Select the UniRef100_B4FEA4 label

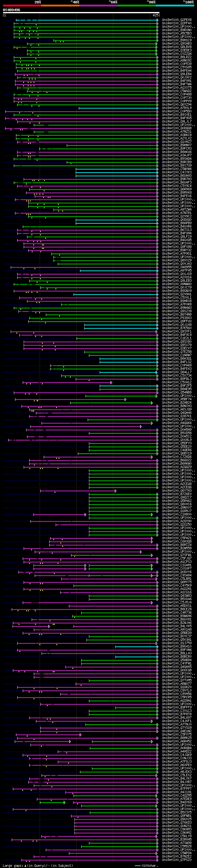(176, 71)
